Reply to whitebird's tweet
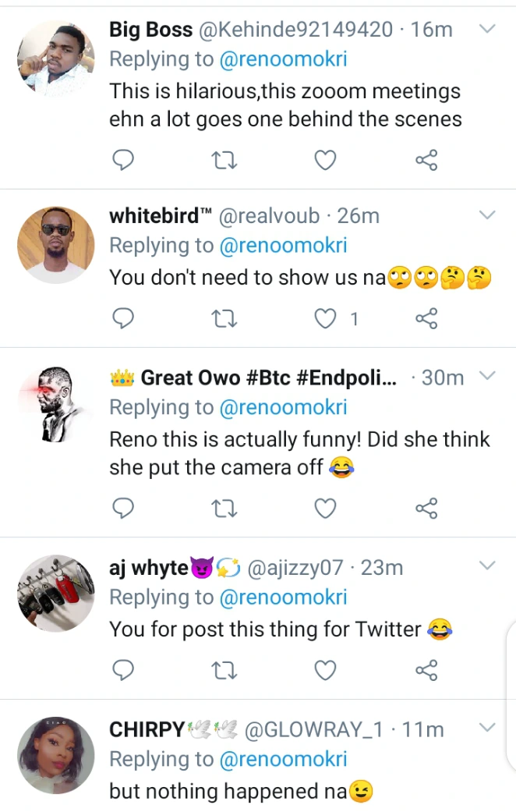This screenshot has height=812, width=516. (123, 319)
